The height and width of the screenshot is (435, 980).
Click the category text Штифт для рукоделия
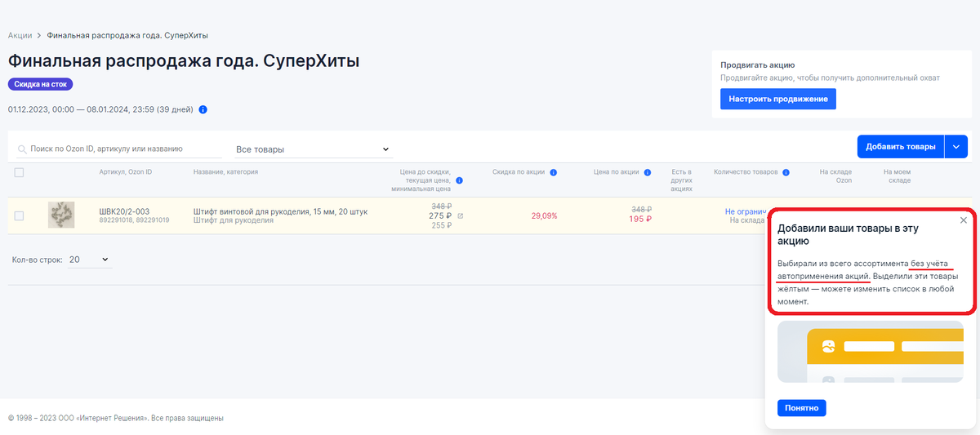pos(234,220)
